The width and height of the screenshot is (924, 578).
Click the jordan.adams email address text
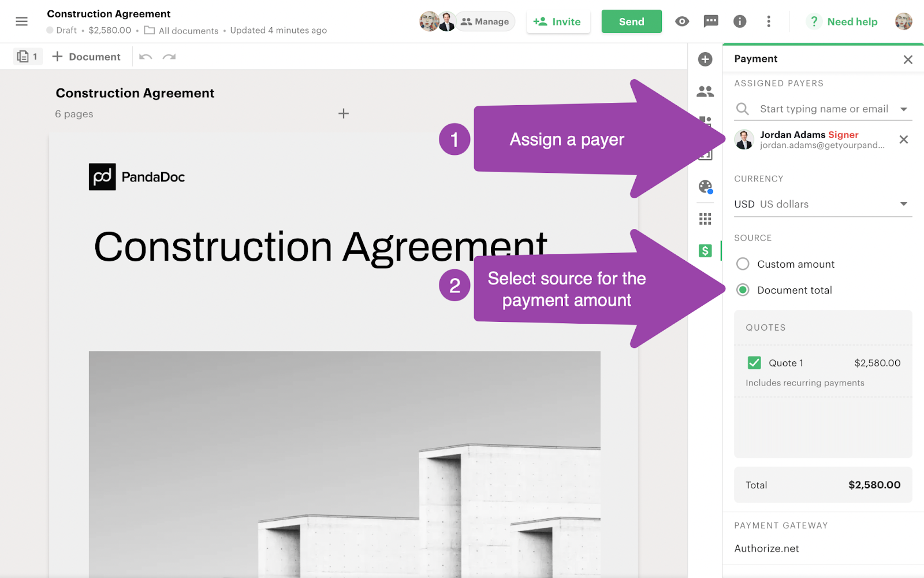coord(822,146)
